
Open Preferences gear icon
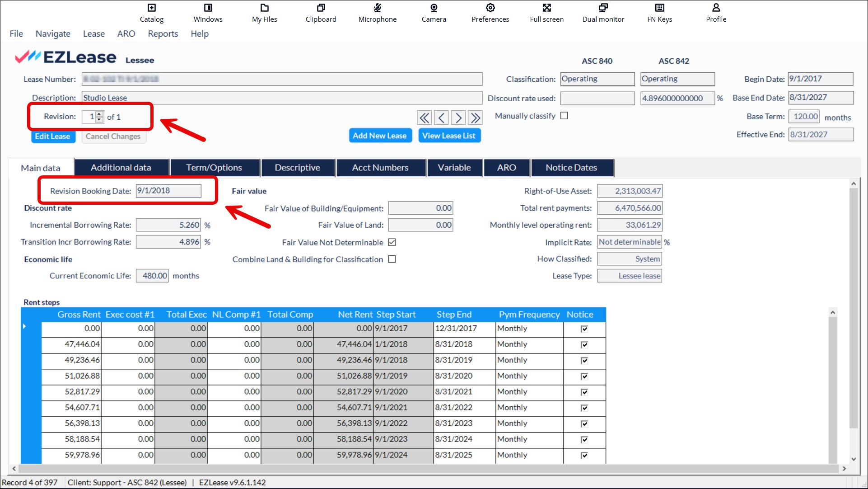[490, 13]
